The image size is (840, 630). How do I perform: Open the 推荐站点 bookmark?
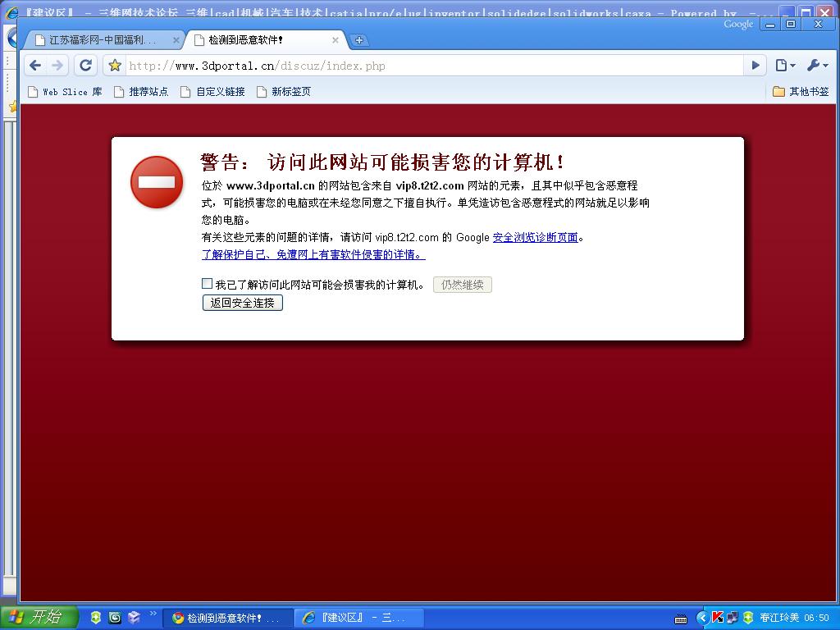[x=141, y=92]
